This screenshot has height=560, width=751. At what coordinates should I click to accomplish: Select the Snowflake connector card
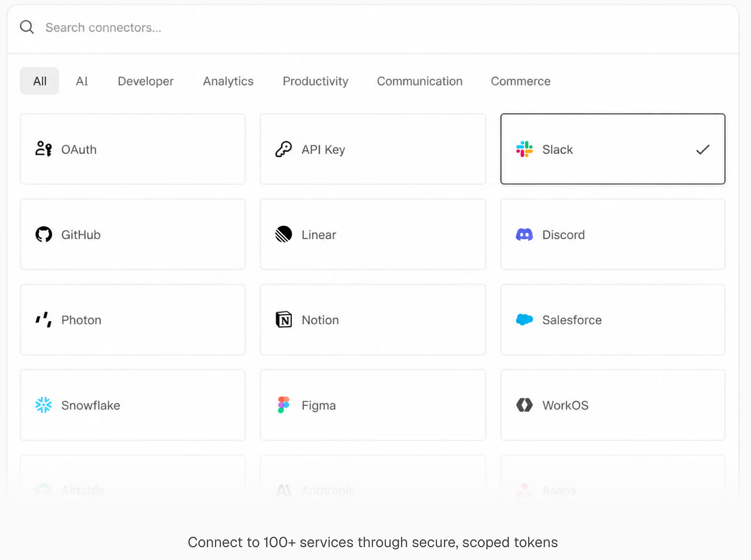133,405
